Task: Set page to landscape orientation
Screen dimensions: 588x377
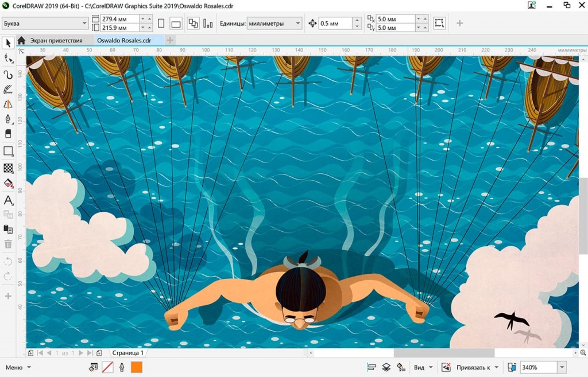Action: pyautogui.click(x=176, y=24)
